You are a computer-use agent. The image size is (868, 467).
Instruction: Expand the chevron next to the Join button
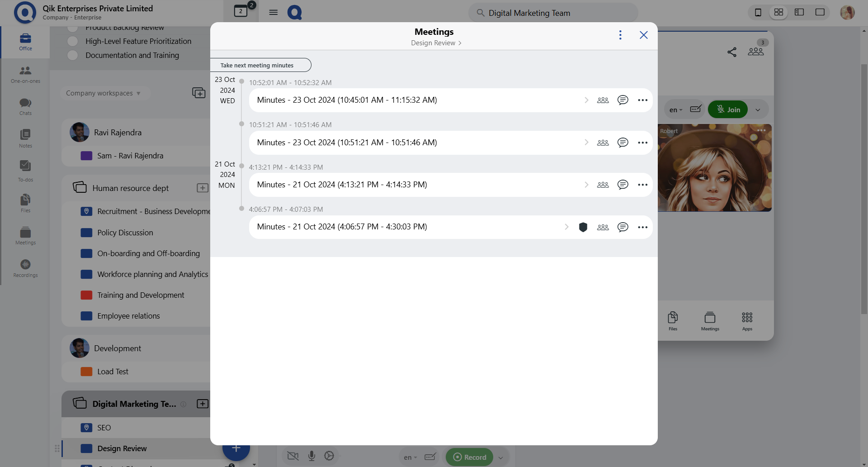(x=758, y=110)
